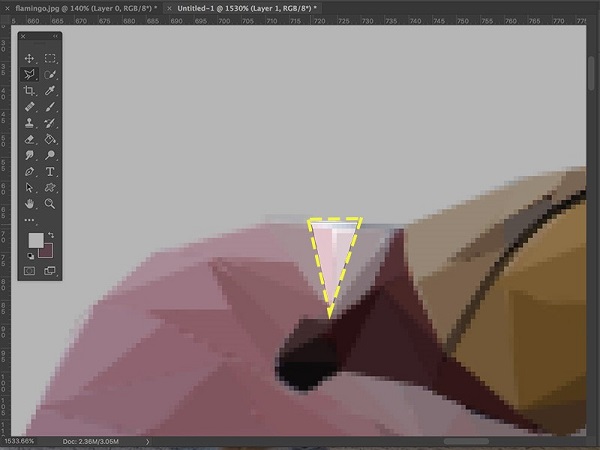This screenshot has height=450, width=600.
Task: Select the Crop tool
Action: (29, 91)
